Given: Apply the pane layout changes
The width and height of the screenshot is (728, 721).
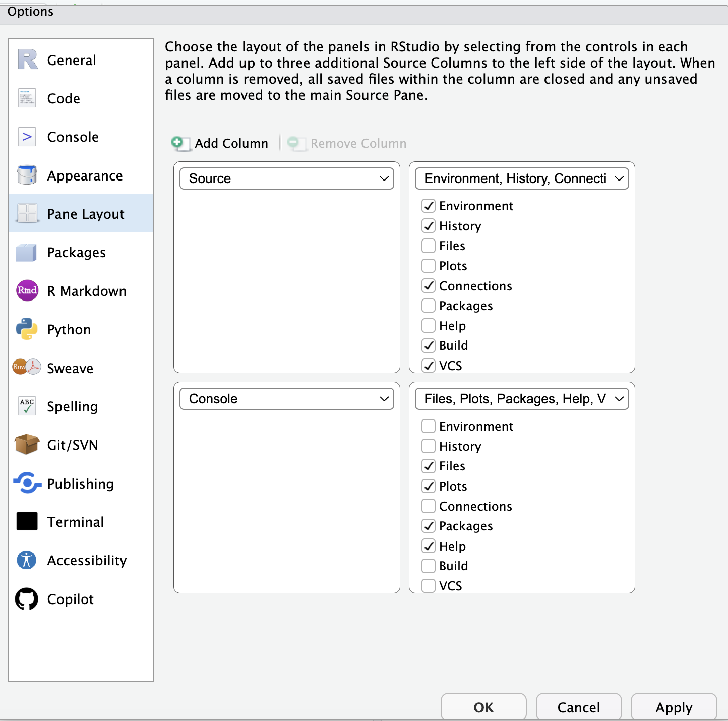Looking at the screenshot, I should tap(673, 707).
